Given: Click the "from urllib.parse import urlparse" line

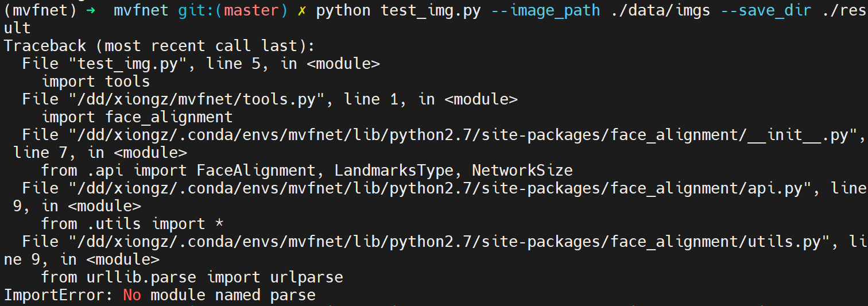Looking at the screenshot, I should pyautogui.click(x=192, y=277).
